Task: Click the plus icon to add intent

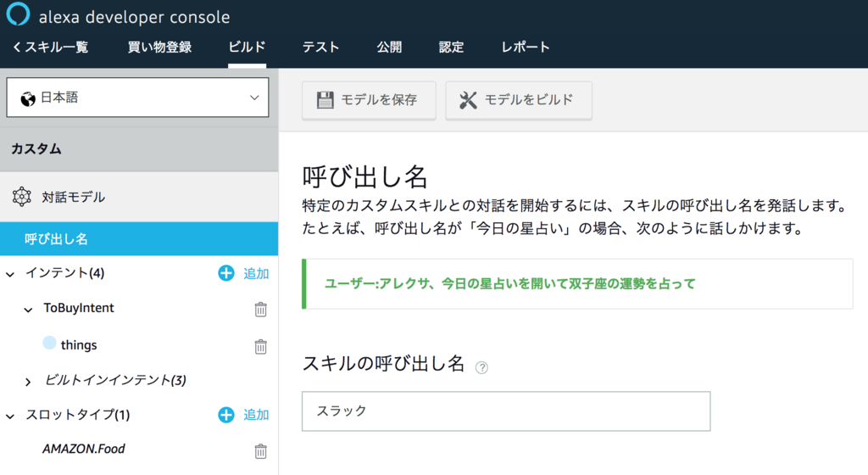Action: tap(225, 273)
